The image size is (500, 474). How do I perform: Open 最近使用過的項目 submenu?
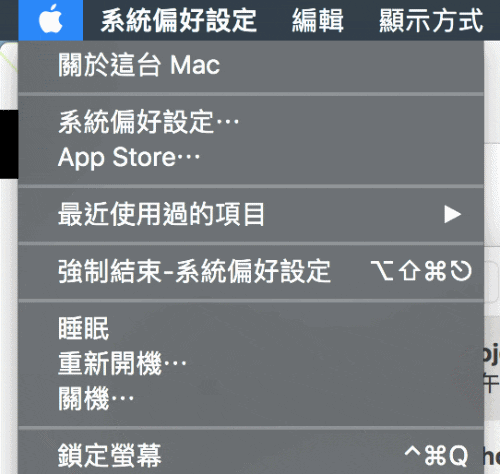click(x=251, y=214)
